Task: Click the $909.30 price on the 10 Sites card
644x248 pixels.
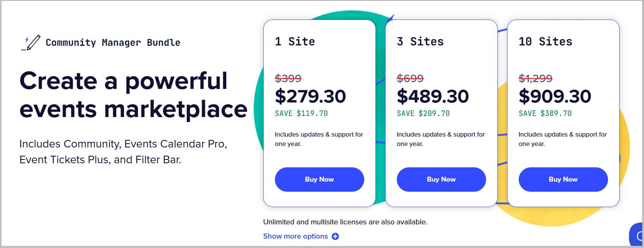Action: [555, 96]
